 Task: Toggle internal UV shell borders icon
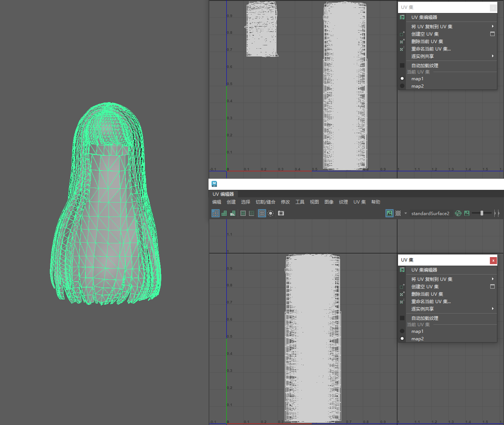click(252, 213)
